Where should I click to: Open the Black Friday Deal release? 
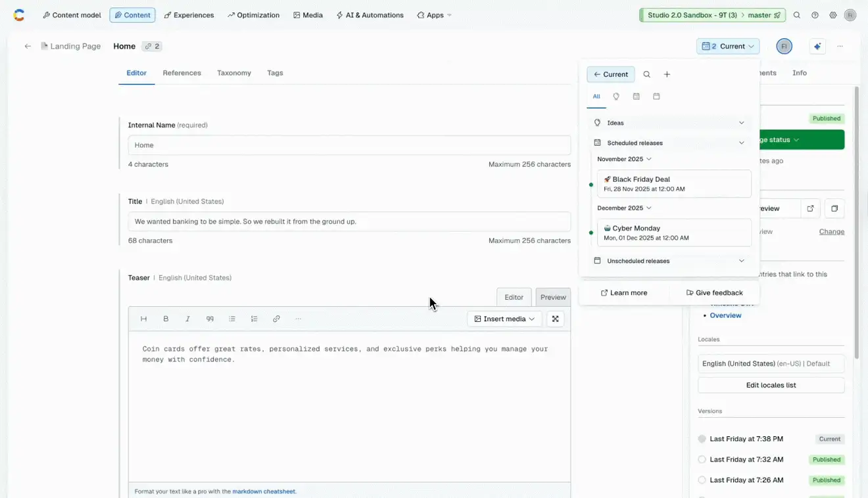(x=674, y=183)
